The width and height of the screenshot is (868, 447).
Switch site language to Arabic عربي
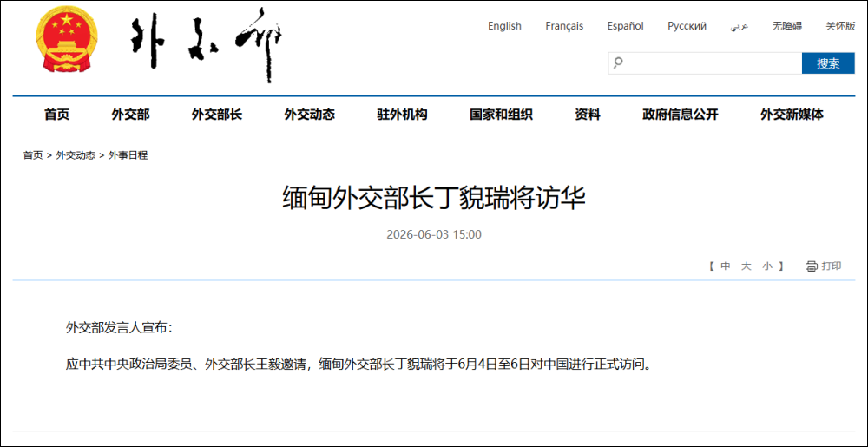pyautogui.click(x=740, y=26)
